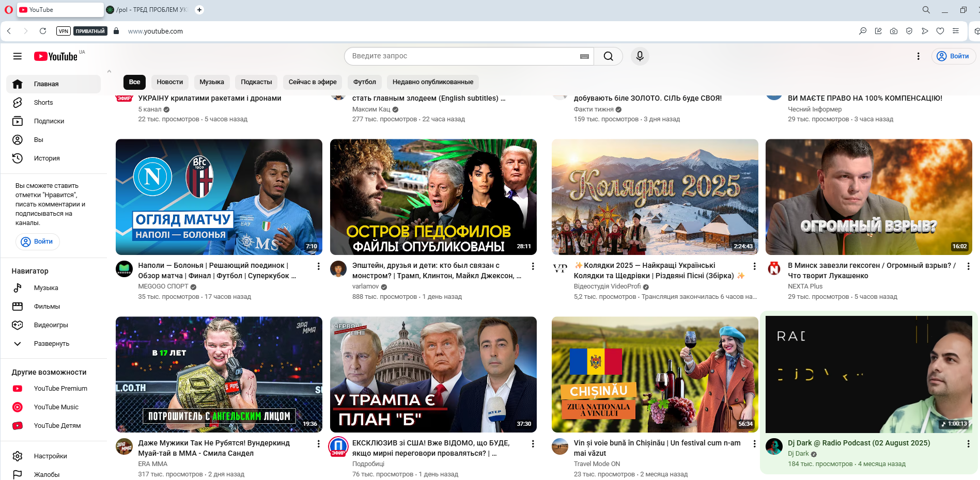
Task: Open Shorts from the sidebar
Action: (x=43, y=103)
